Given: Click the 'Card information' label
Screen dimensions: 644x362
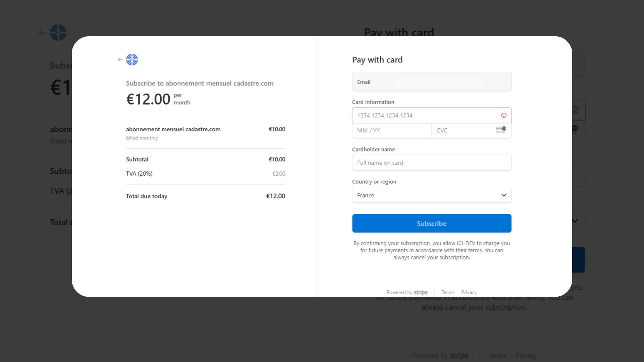Looking at the screenshot, I should (x=373, y=102).
